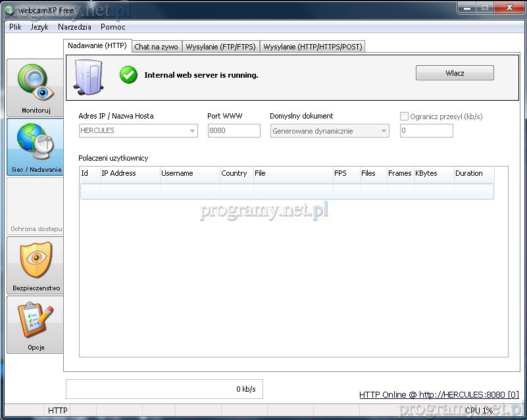Open the Domyslny dokument dropdown

point(384,131)
